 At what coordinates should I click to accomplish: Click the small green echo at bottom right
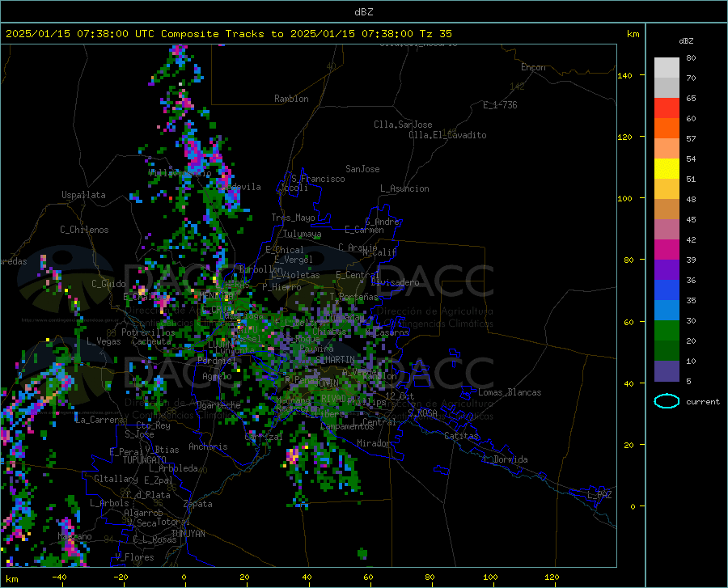[362, 552]
